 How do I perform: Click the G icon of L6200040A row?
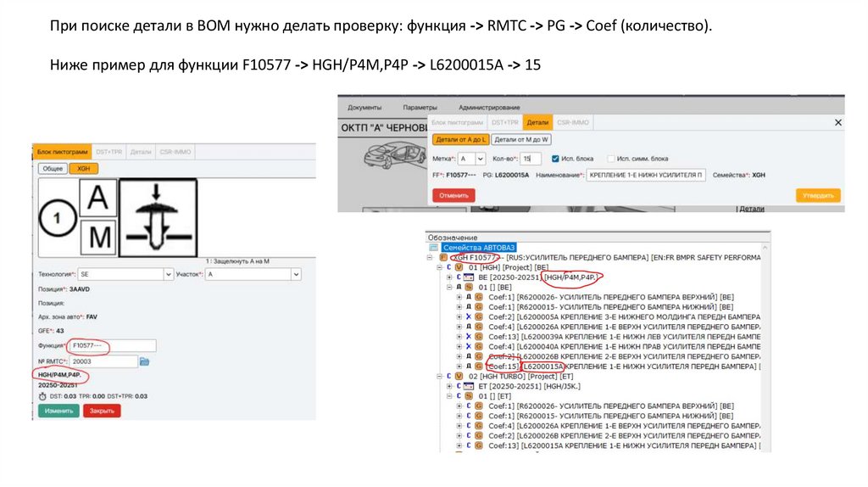pos(479,346)
